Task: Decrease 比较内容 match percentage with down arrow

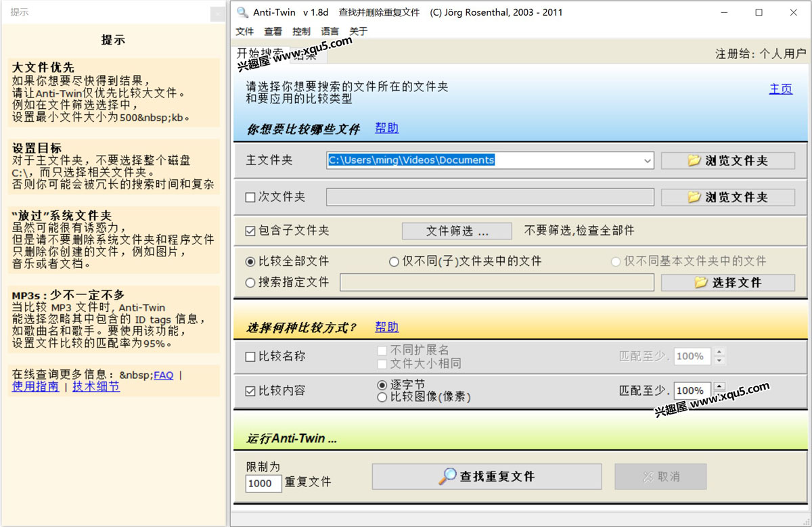Action: [x=719, y=394]
